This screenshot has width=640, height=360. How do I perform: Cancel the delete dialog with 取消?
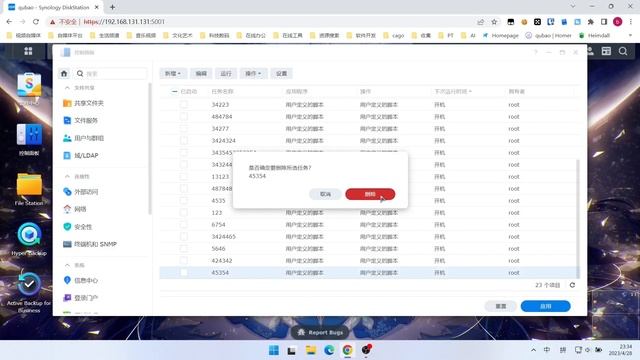coord(325,194)
